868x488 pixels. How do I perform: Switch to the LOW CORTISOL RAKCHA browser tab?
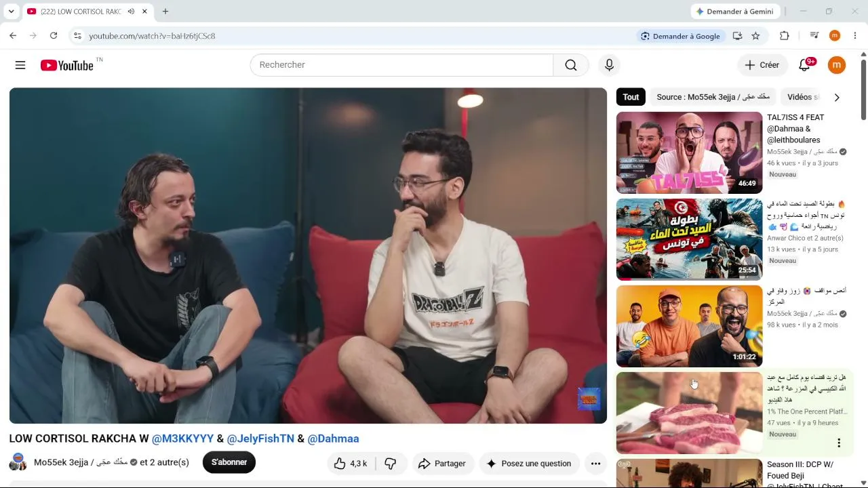87,12
